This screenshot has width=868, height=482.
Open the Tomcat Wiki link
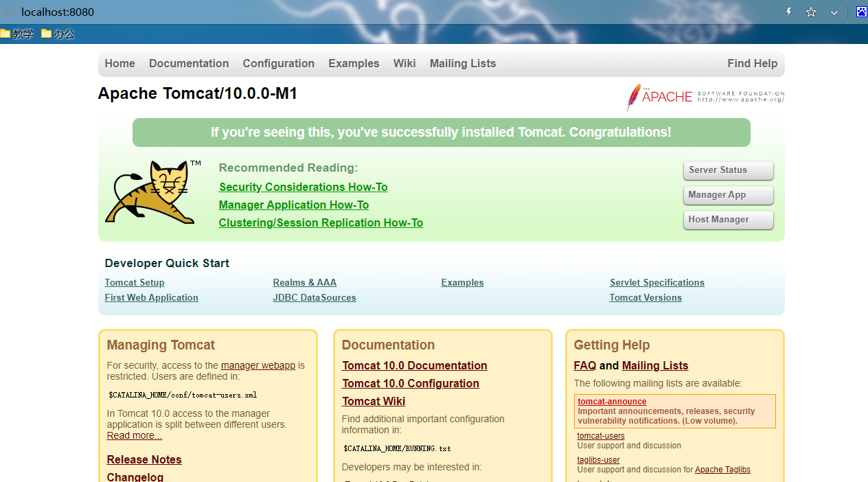(374, 401)
